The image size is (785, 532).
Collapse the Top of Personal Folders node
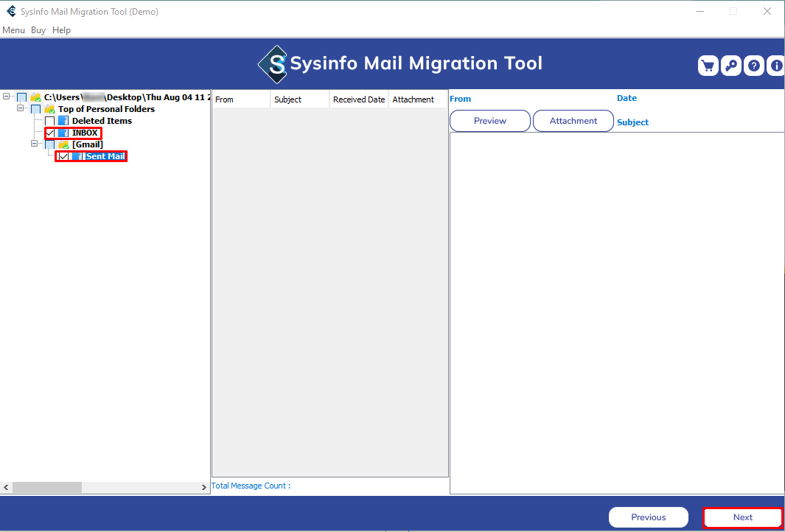[20, 108]
